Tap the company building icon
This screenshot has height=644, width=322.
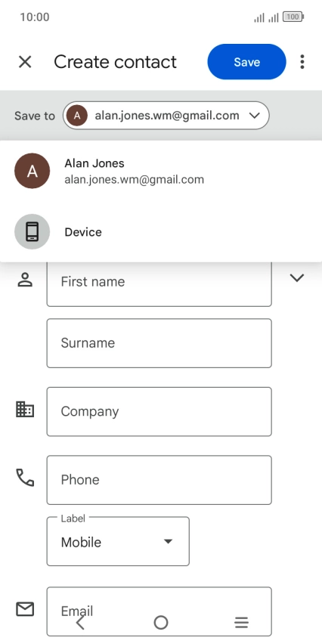tap(25, 410)
